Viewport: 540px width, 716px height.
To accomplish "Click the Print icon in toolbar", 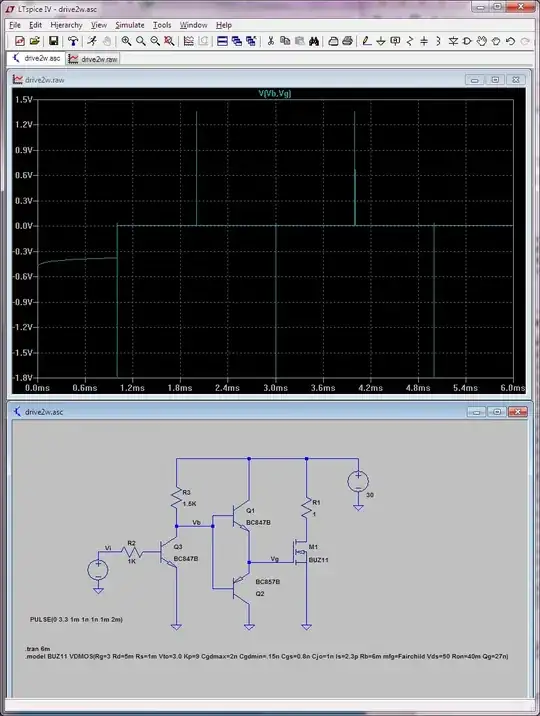I will [347, 41].
